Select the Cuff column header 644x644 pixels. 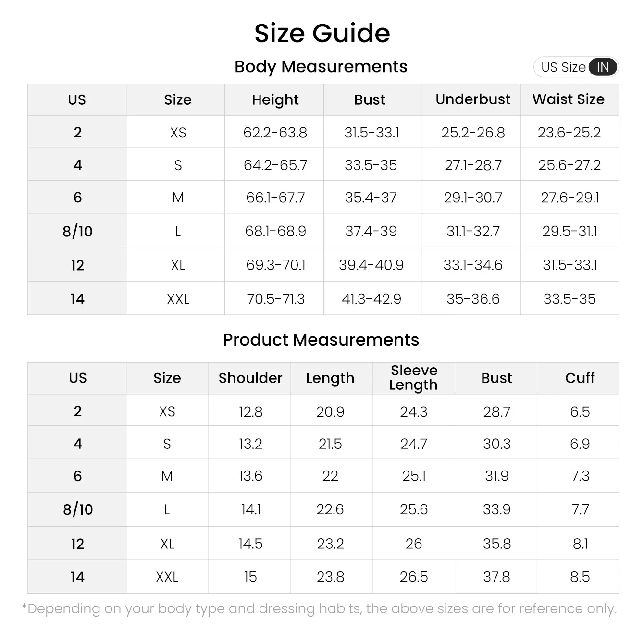(580, 378)
